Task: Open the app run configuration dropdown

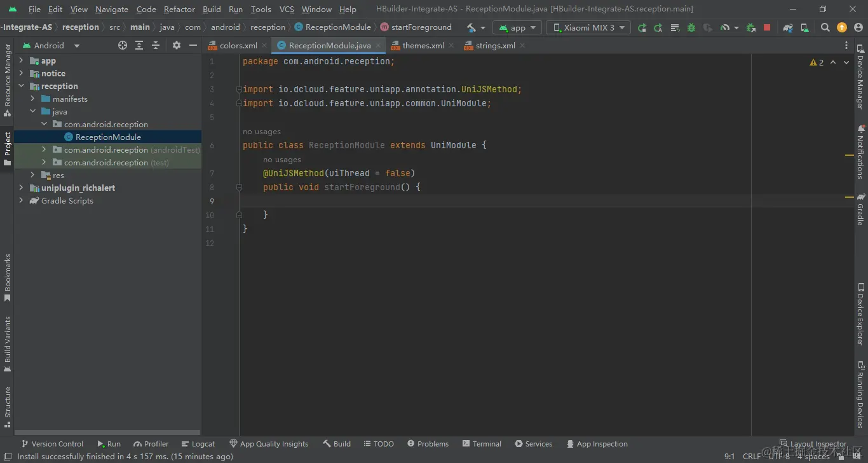Action: click(x=518, y=27)
